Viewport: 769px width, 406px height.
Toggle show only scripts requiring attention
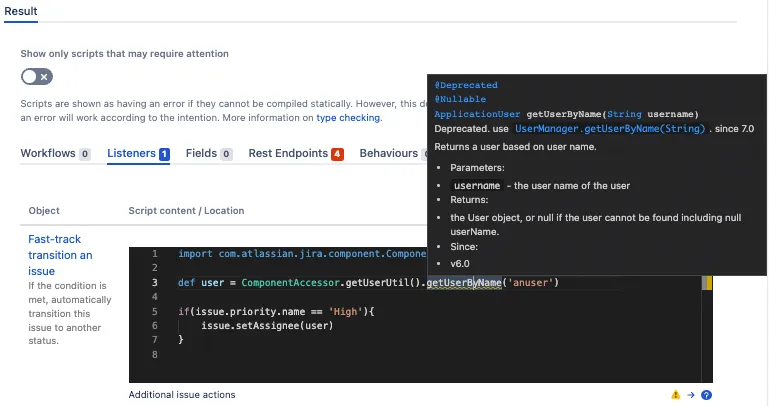[x=37, y=76]
